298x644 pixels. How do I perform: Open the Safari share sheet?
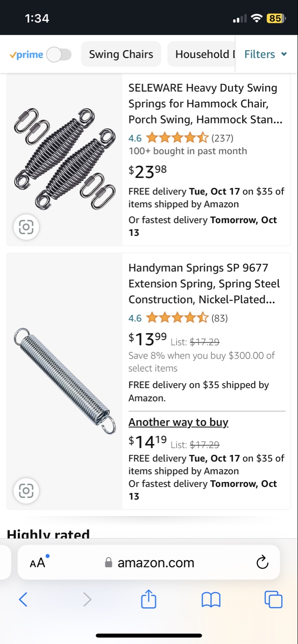click(149, 599)
